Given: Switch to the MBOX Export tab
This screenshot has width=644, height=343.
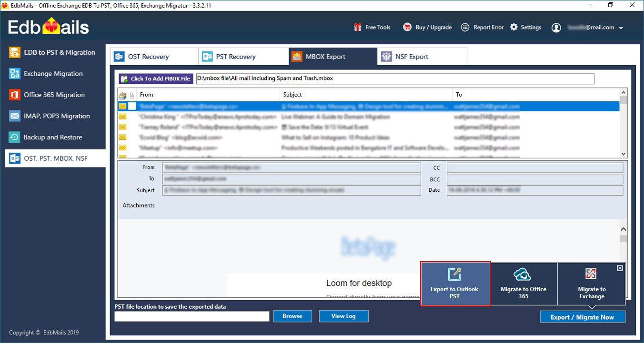Looking at the screenshot, I should click(x=332, y=57).
